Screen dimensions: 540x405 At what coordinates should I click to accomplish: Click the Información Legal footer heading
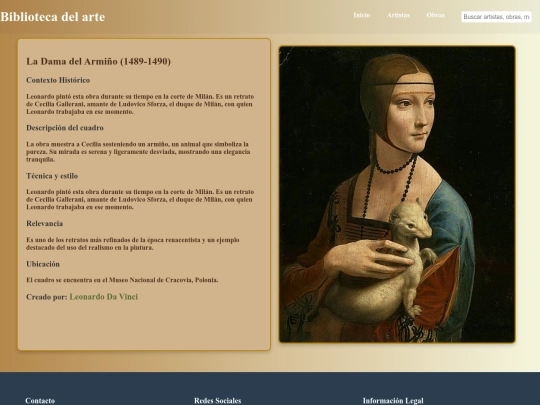[393, 401]
